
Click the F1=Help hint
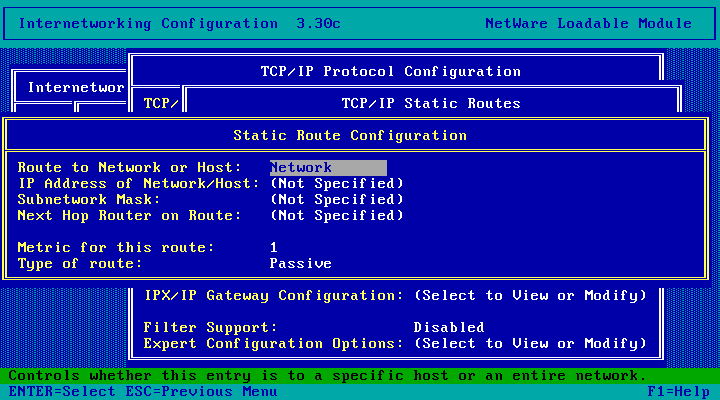(x=679, y=392)
